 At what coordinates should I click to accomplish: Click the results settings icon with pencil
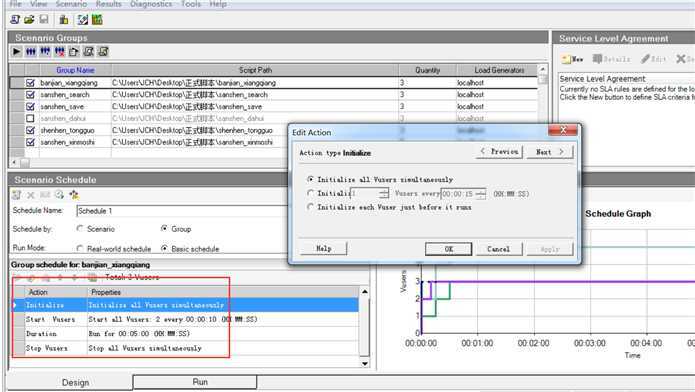coord(82,20)
